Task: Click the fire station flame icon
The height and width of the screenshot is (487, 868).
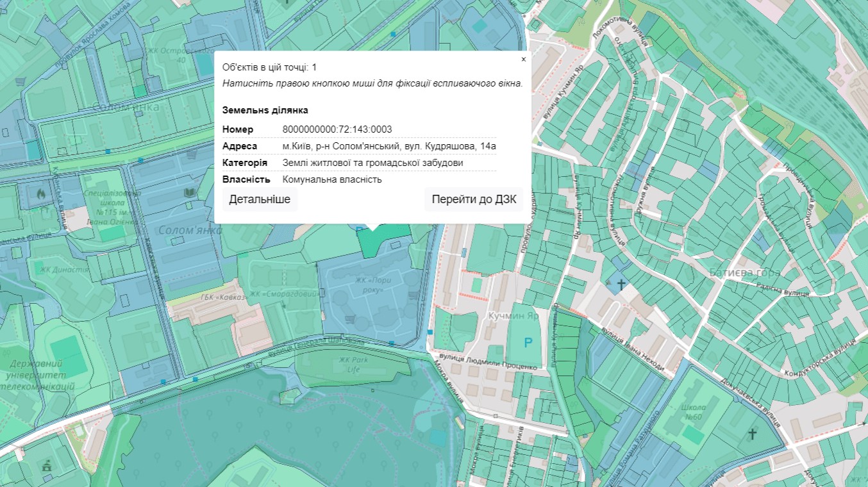Action: point(42,192)
